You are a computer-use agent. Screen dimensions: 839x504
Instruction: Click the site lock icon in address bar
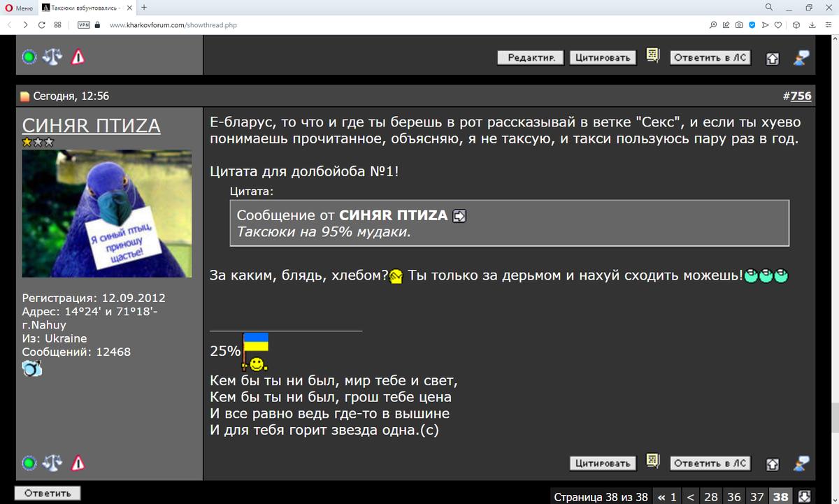(x=97, y=24)
